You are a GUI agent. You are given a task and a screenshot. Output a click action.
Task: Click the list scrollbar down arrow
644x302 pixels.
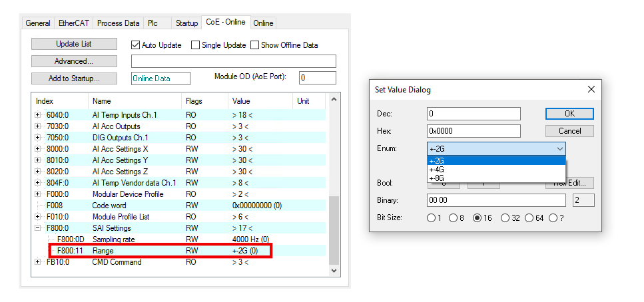click(334, 271)
